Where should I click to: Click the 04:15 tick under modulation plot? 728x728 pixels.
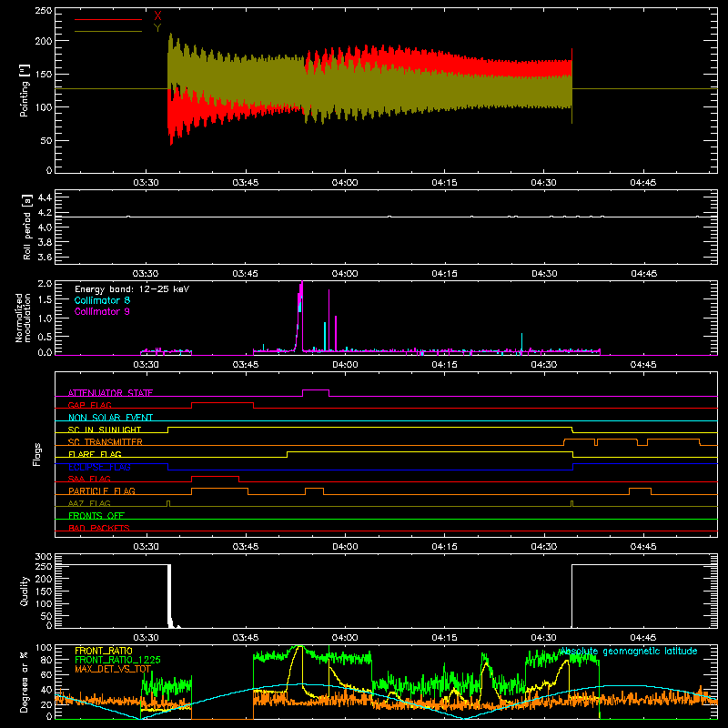click(444, 365)
